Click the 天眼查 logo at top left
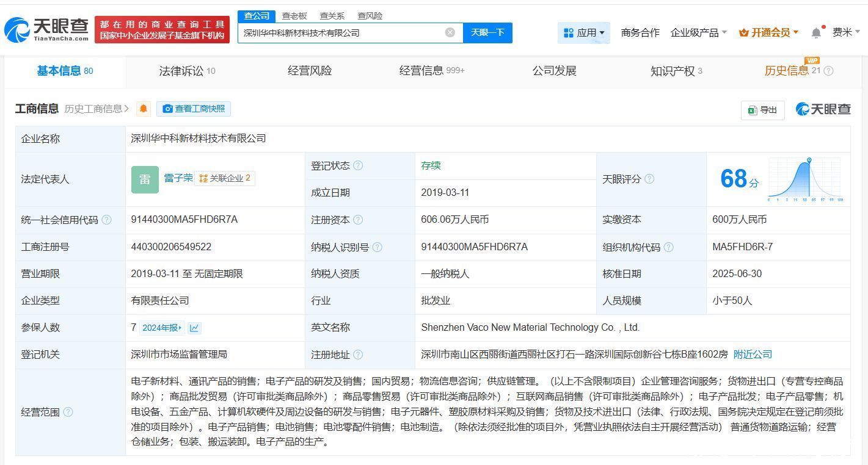868x465 pixels. 46,29
